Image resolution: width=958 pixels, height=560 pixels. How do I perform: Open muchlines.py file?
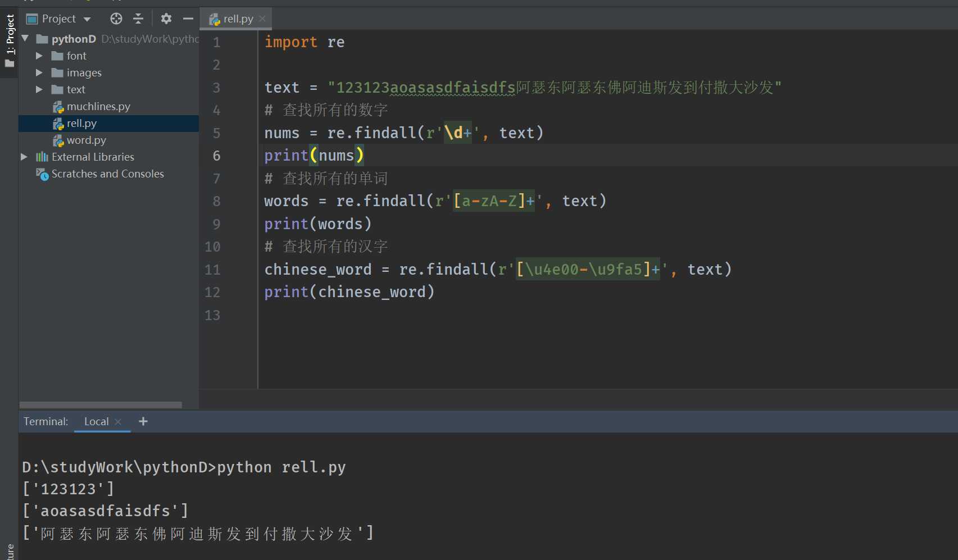click(98, 106)
